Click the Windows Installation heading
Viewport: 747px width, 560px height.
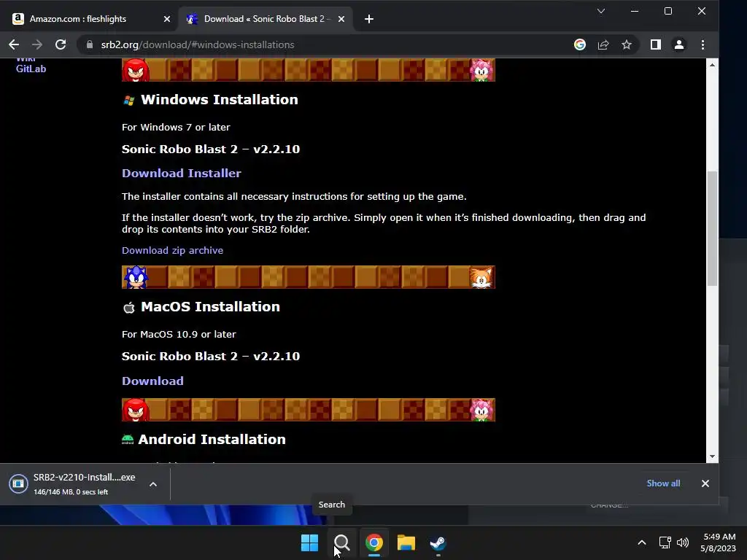click(219, 99)
